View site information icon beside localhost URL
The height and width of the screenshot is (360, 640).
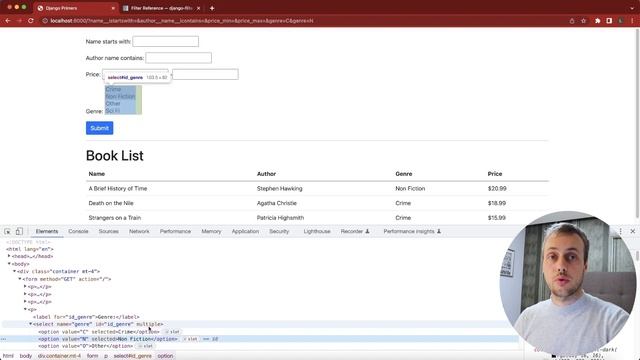pos(45,21)
